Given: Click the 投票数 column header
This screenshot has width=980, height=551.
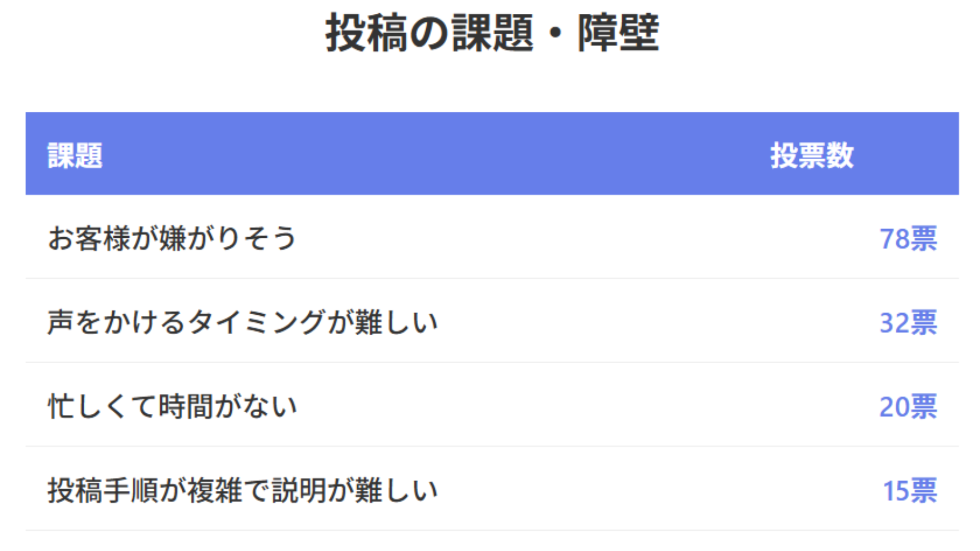Looking at the screenshot, I should pos(812,156).
